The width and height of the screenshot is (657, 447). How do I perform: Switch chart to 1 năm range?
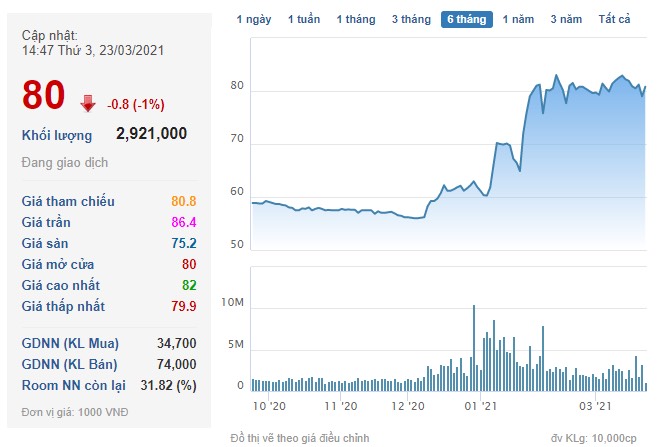click(x=518, y=19)
